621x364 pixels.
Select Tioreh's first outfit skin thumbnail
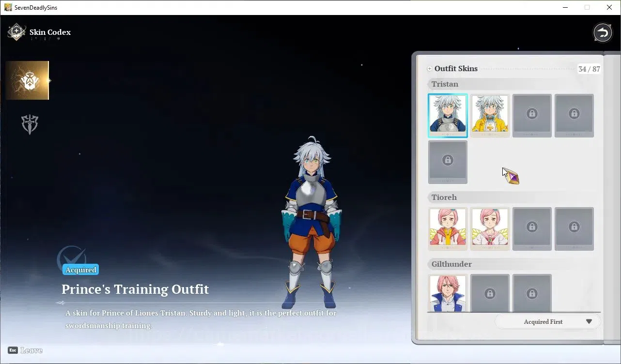point(448,229)
